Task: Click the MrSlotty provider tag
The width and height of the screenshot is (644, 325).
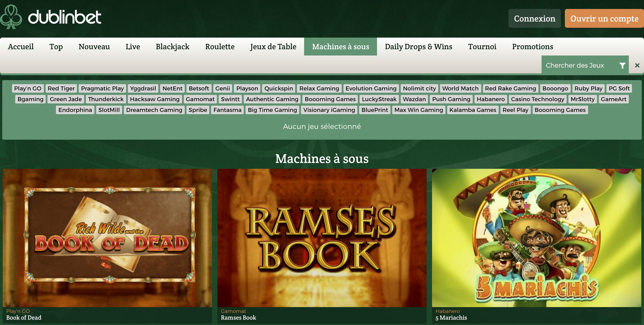Action: (x=583, y=99)
